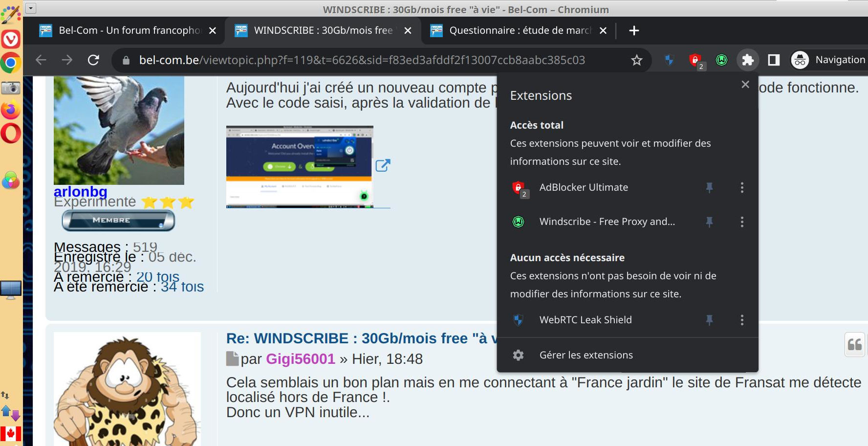Launch Firefox from the dock
This screenshot has width=868, height=446.
tap(11, 110)
